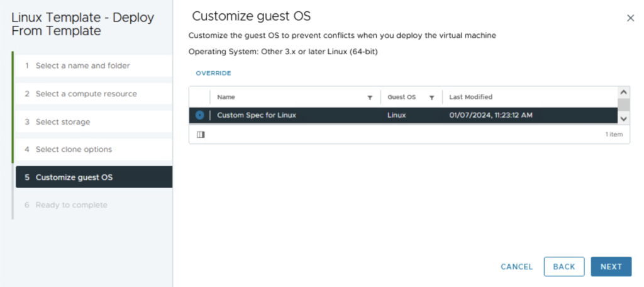Return to step 4 Select clone options
The image size is (644, 287).
pyautogui.click(x=74, y=149)
